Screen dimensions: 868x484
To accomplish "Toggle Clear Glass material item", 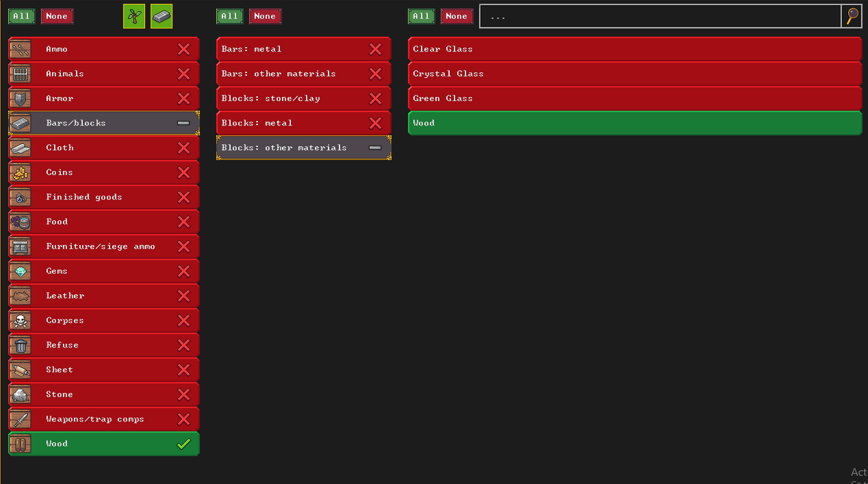I will 635,49.
